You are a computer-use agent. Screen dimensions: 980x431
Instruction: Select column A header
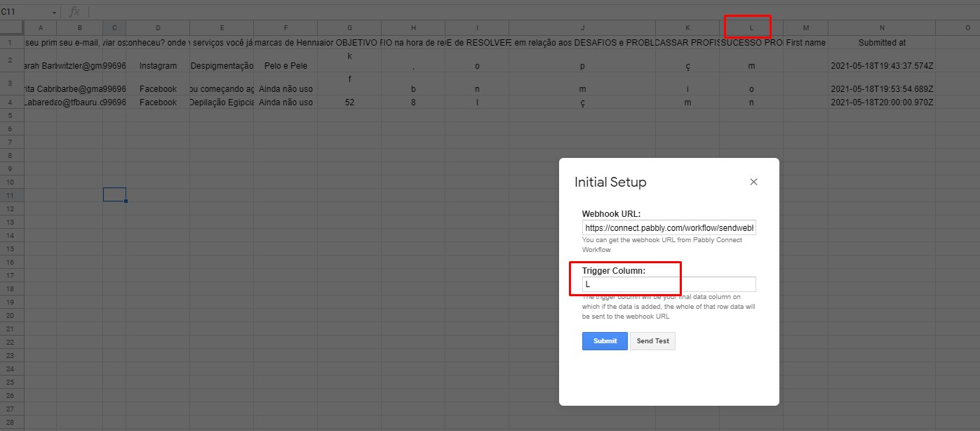pos(41,27)
